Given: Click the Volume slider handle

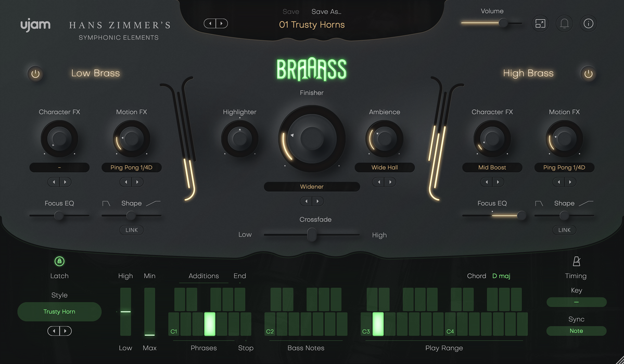Looking at the screenshot, I should tap(503, 23).
